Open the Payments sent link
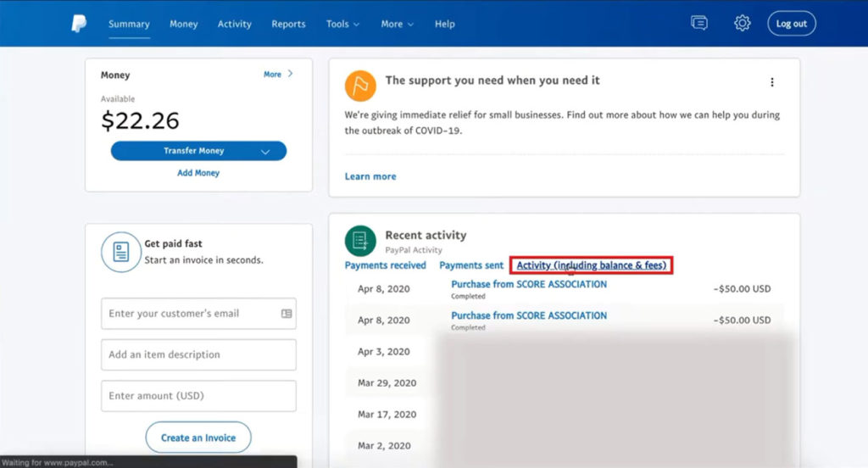 coord(471,265)
